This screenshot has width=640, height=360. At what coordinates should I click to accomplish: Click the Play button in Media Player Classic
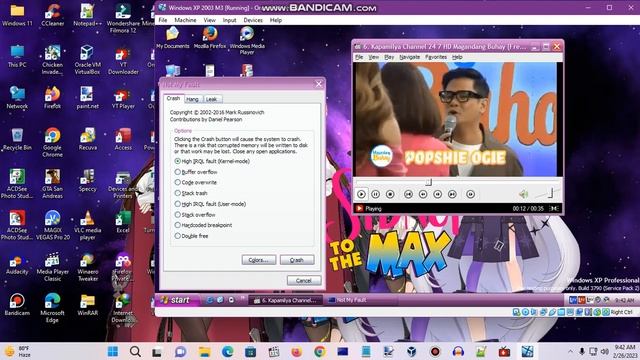click(x=361, y=194)
